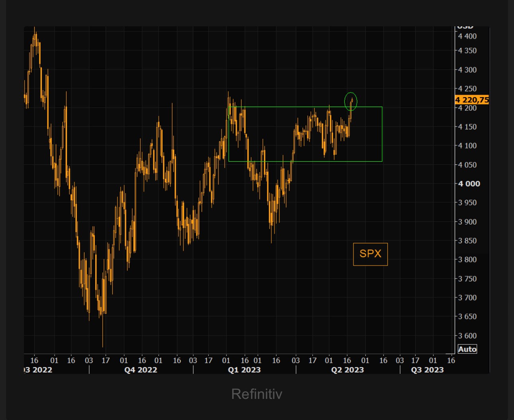This screenshot has height=420, width=514.
Task: Select the Q1 2023 label on the time axis
Action: tap(244, 369)
